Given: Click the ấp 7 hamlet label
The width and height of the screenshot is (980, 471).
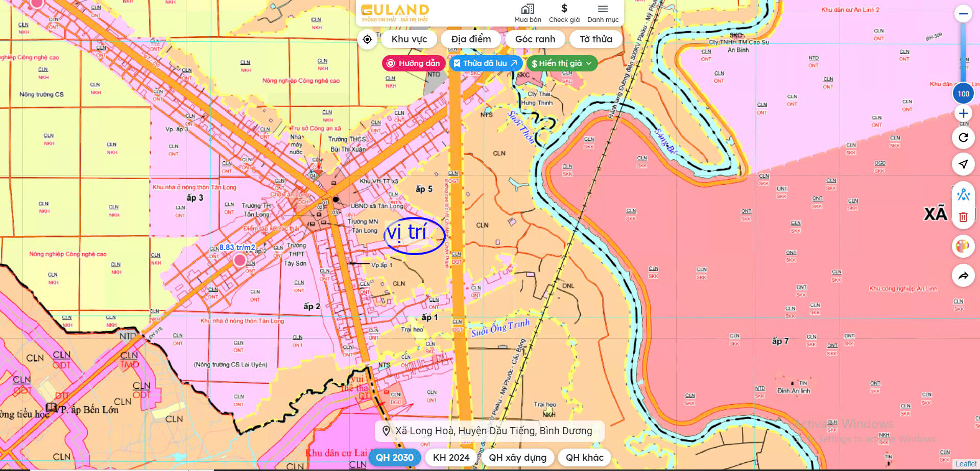Looking at the screenshot, I should click(x=780, y=341).
